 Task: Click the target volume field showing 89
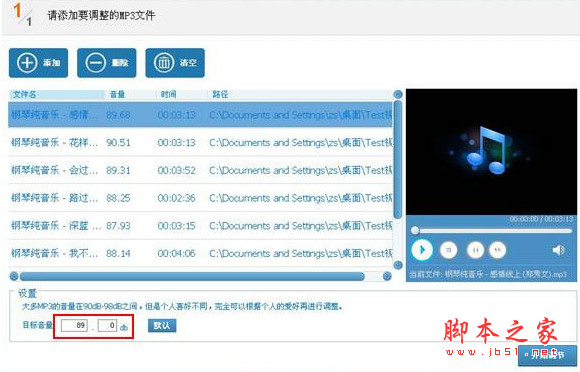(74, 325)
